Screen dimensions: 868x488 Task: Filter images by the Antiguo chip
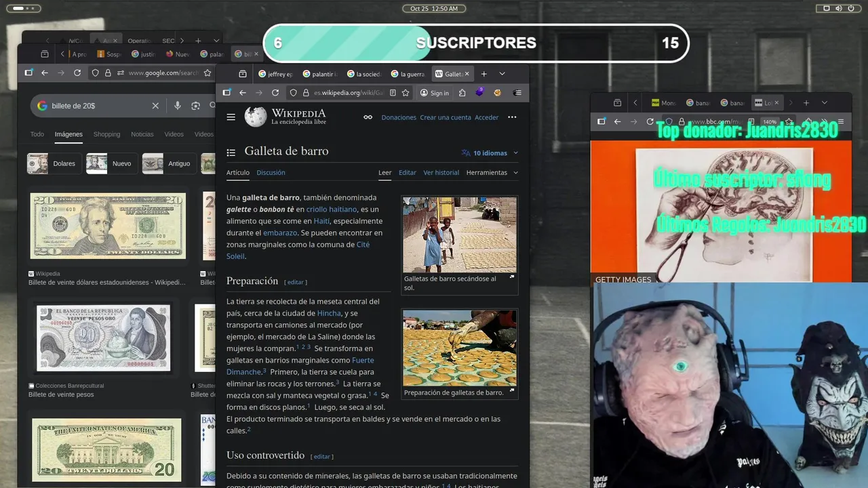[170, 163]
